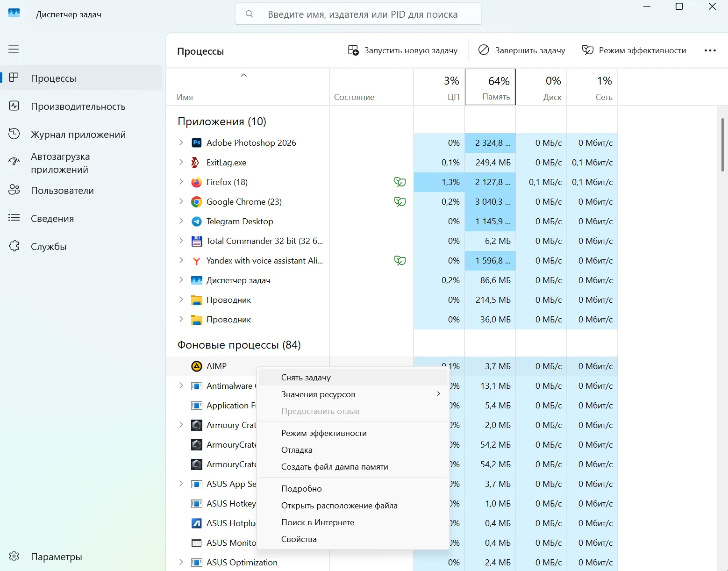Open the hamburger navigation menu

point(14,49)
